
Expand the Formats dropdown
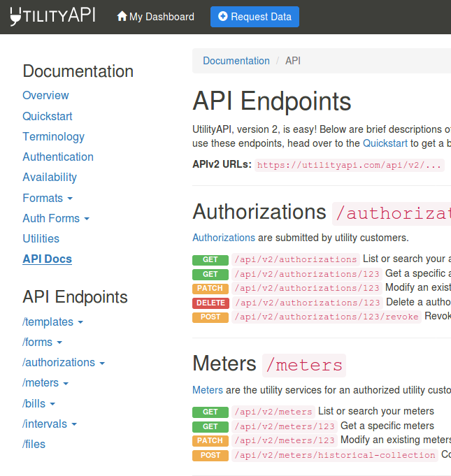click(x=48, y=199)
